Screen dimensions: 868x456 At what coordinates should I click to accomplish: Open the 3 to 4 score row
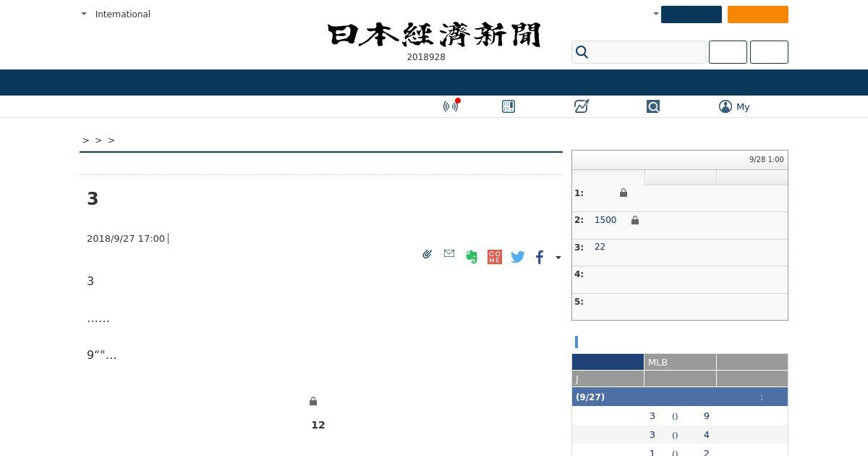click(x=680, y=435)
